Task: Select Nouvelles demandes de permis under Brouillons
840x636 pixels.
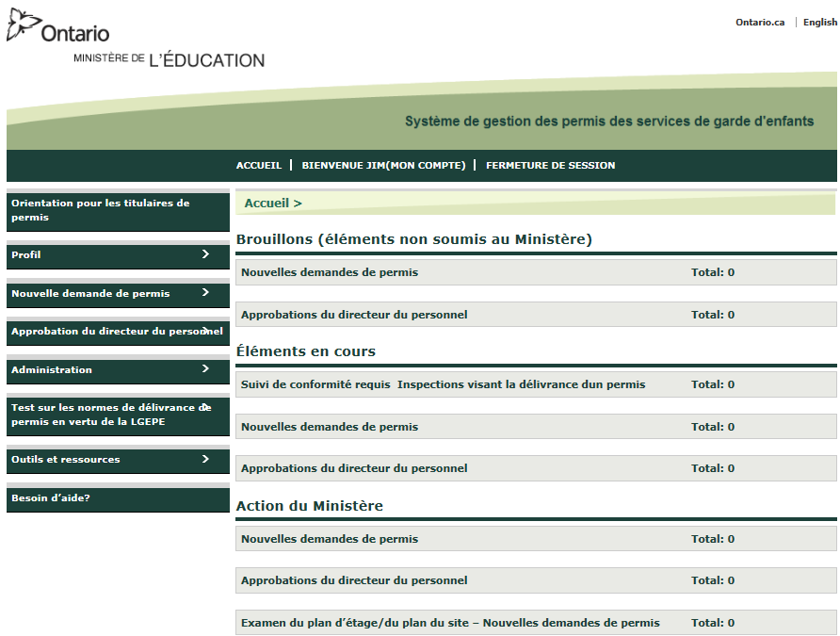Action: (536, 272)
